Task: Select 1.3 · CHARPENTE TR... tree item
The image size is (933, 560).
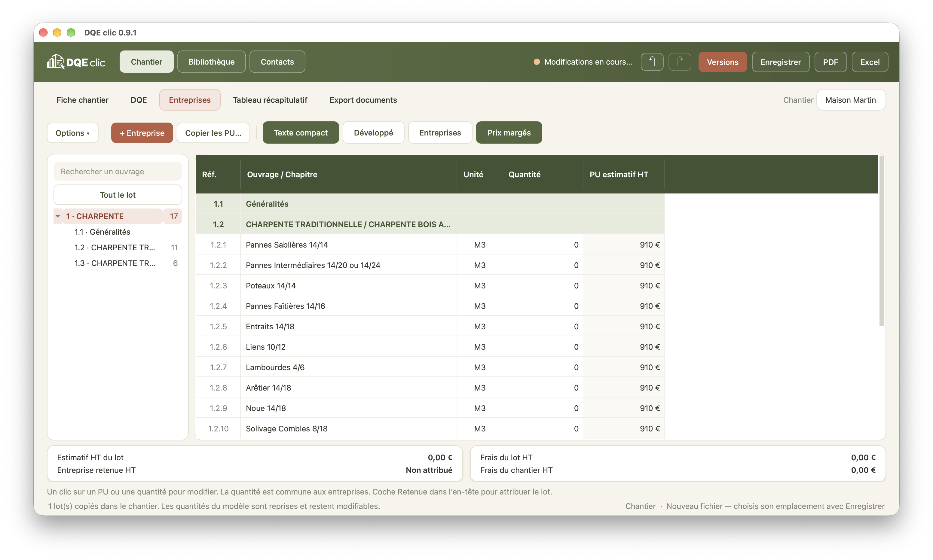Action: [114, 263]
